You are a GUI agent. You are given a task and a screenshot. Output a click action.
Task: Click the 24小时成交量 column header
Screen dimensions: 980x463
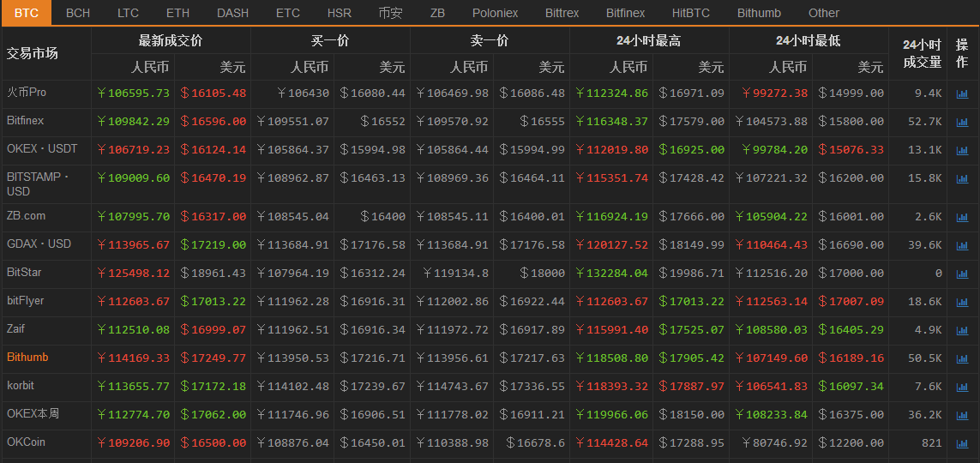(922, 53)
